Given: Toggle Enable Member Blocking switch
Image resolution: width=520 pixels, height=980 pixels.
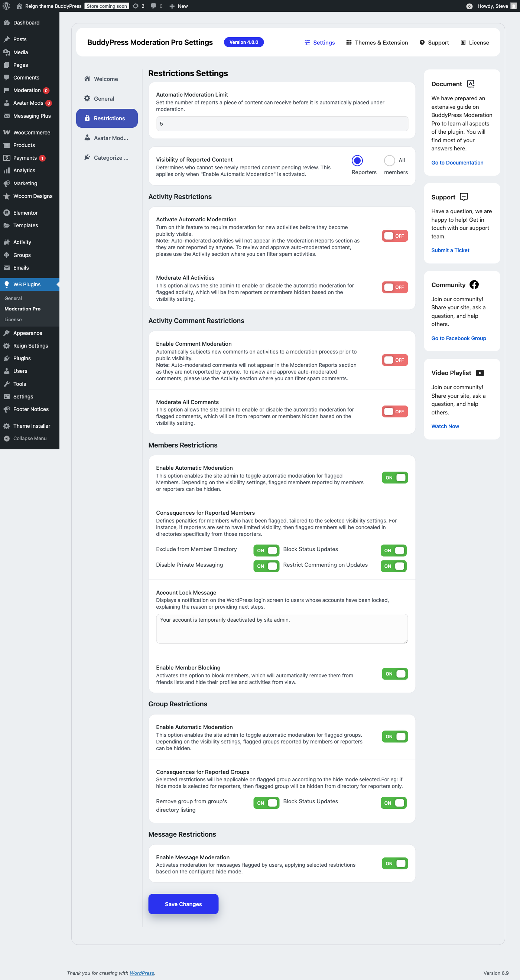Looking at the screenshot, I should coord(395,673).
